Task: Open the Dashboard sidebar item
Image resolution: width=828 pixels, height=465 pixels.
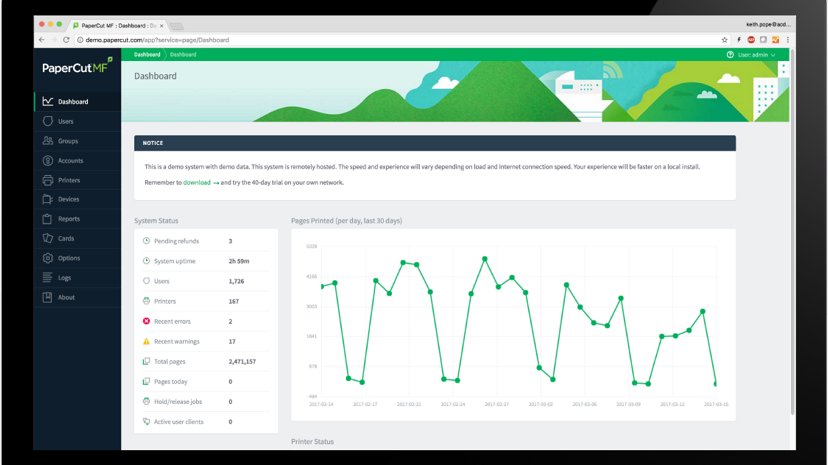Action: [77, 102]
